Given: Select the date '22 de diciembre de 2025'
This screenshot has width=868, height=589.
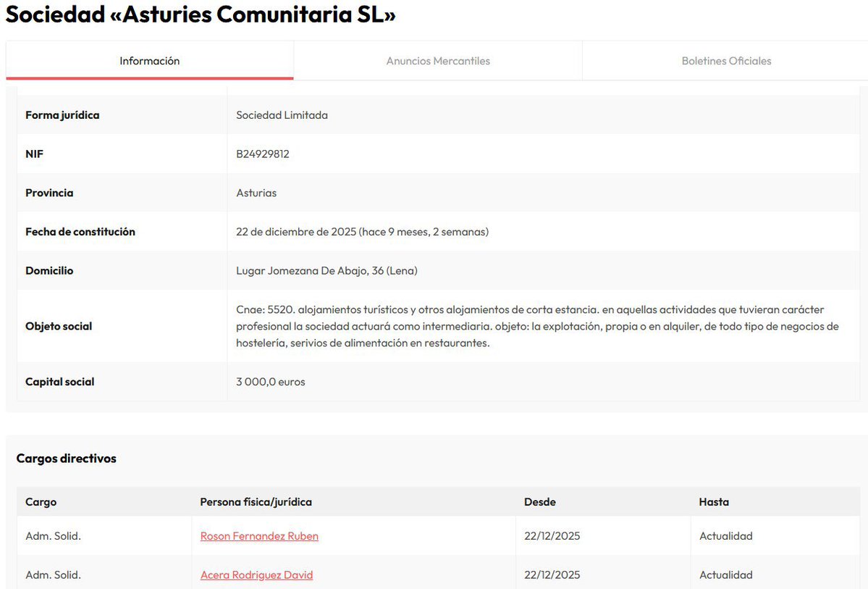Looking at the screenshot, I should [296, 232].
